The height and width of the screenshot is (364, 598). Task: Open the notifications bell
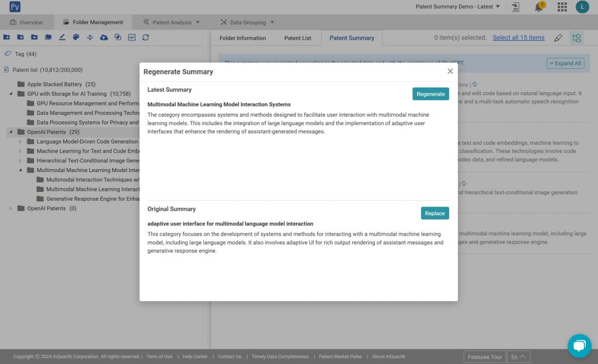(539, 7)
